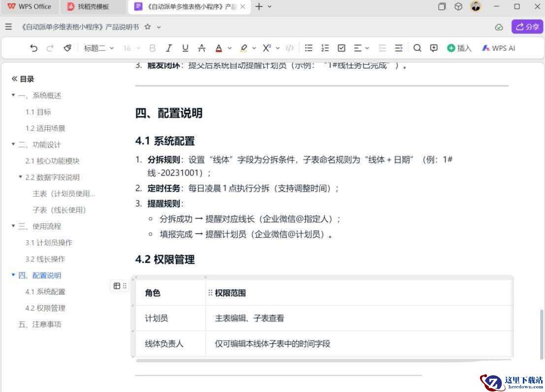Undo the last edit
The height and width of the screenshot is (392, 545).
tap(33, 48)
